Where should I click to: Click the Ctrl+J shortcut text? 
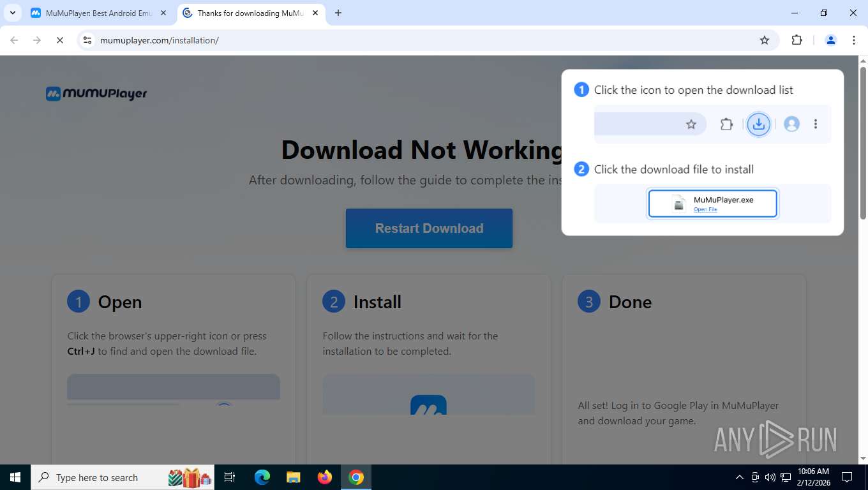click(81, 351)
